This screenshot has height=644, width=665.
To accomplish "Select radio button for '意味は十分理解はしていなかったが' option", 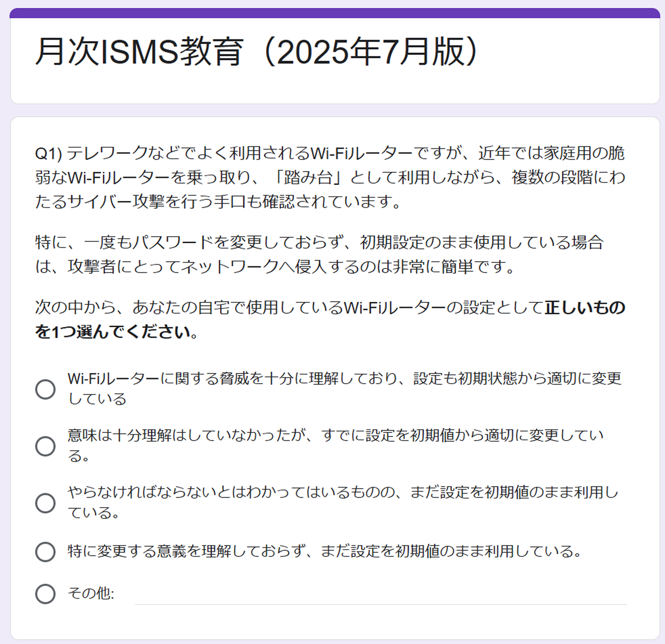I will pyautogui.click(x=45, y=446).
